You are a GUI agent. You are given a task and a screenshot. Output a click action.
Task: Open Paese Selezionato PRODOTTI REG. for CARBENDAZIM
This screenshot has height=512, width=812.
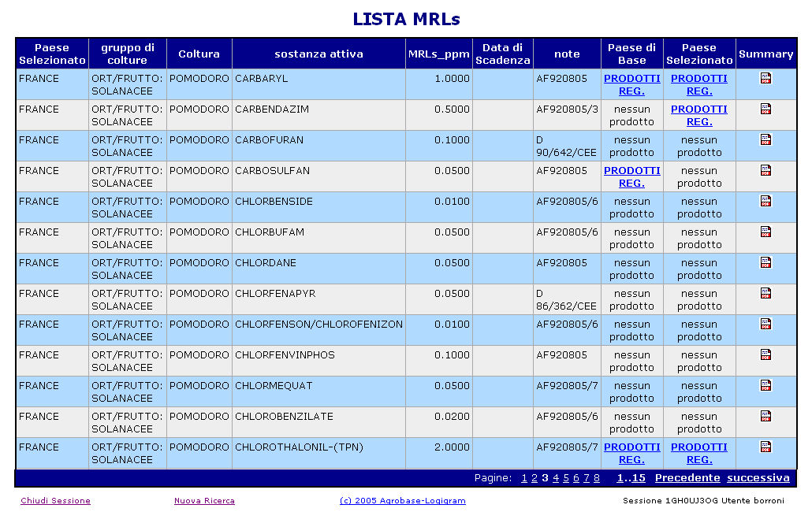(698, 115)
